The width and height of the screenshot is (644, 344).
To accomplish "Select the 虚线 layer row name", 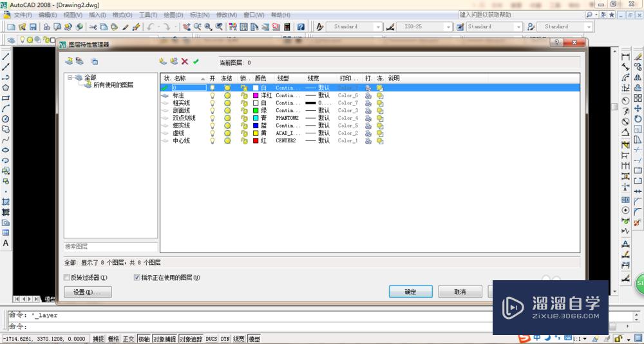I will 178,133.
